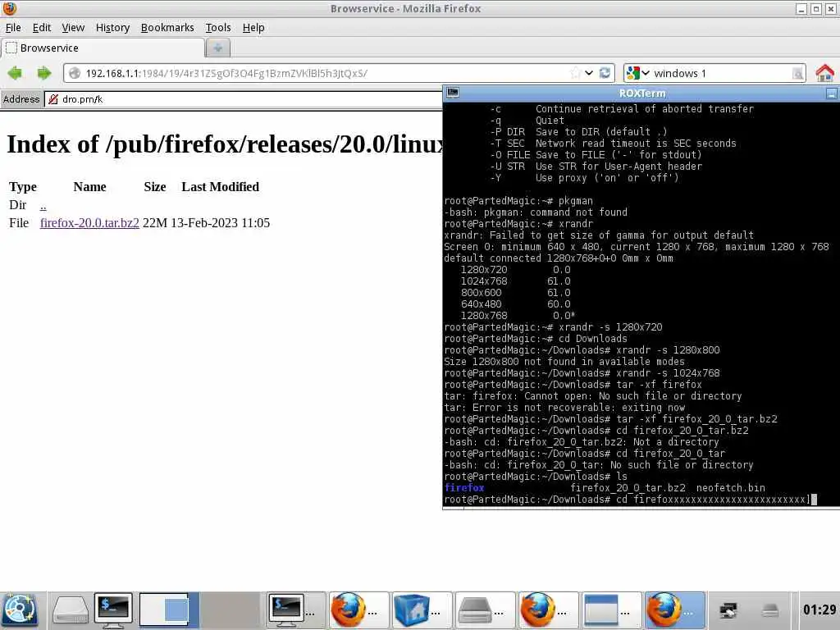
Task: Switch to the blue home folder taskbar button
Action: 422,610
